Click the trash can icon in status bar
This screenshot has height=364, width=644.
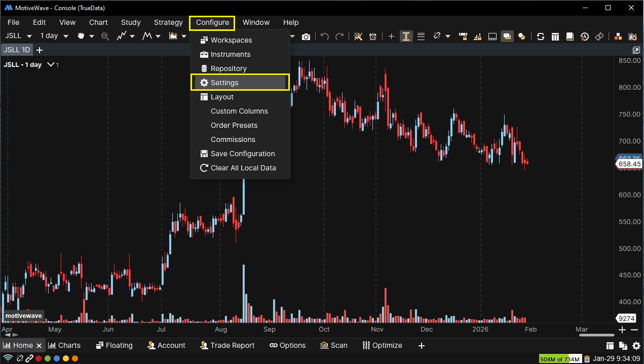click(x=587, y=359)
